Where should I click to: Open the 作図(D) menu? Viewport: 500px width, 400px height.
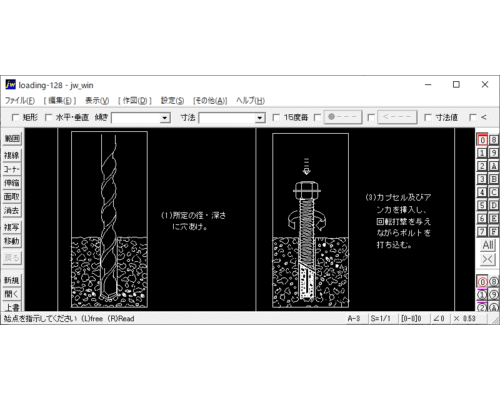tap(135, 100)
